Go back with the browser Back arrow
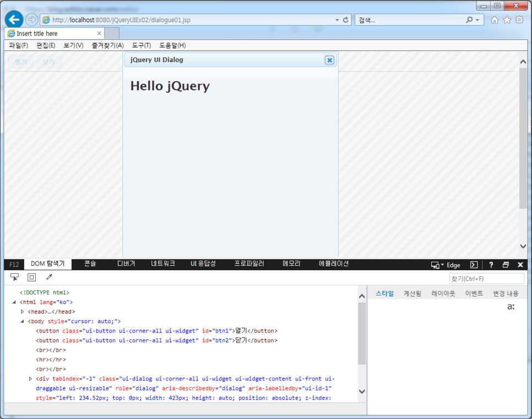This screenshot has width=532, height=419. point(14,20)
